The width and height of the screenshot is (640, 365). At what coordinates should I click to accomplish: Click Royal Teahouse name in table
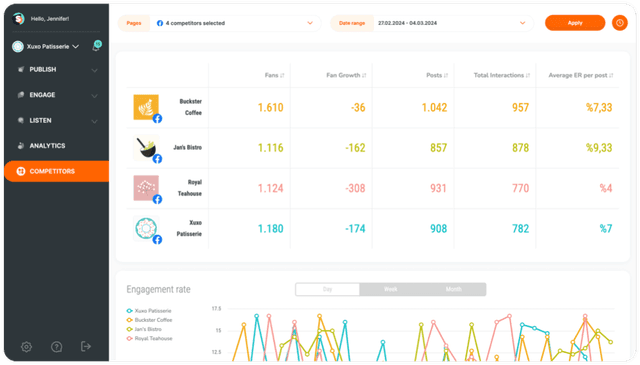click(x=190, y=188)
